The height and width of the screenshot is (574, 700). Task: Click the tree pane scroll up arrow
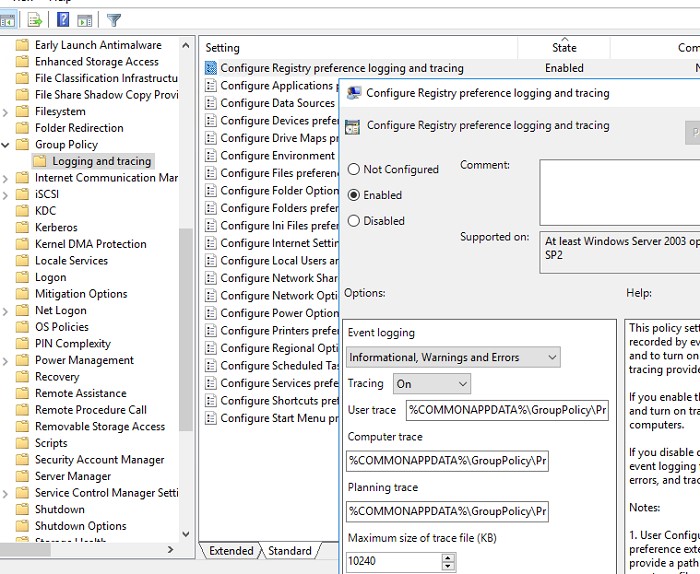(x=186, y=45)
